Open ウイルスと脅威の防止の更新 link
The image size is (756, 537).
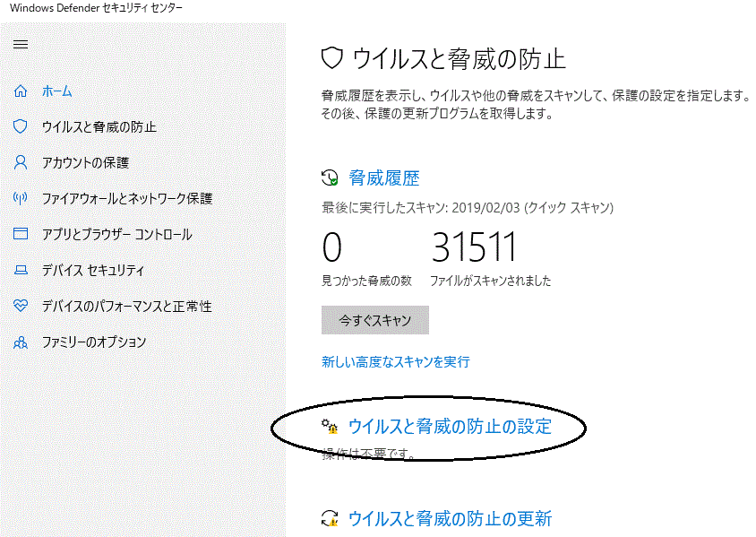(450, 519)
